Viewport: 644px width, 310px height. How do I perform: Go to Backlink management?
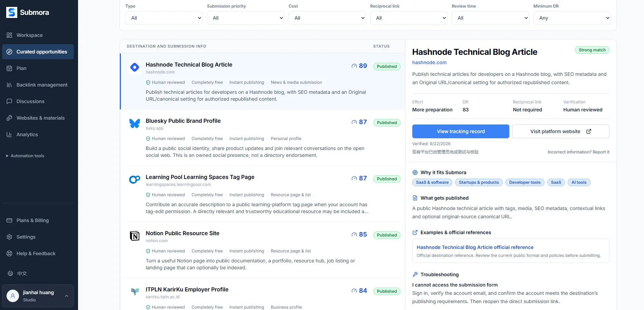pos(38,85)
